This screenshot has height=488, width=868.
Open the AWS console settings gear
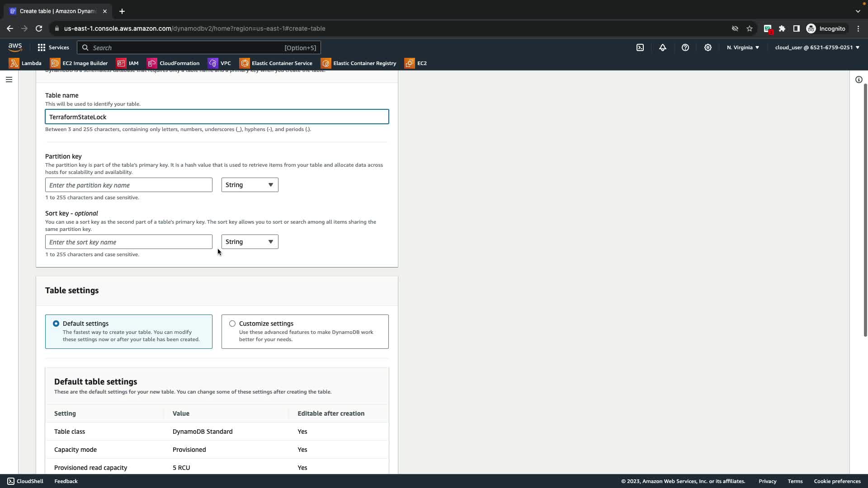point(708,47)
